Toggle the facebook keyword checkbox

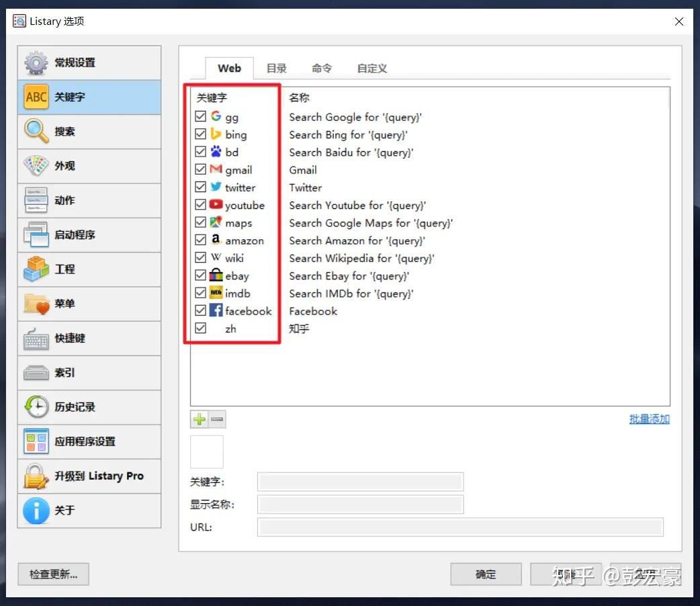click(200, 310)
